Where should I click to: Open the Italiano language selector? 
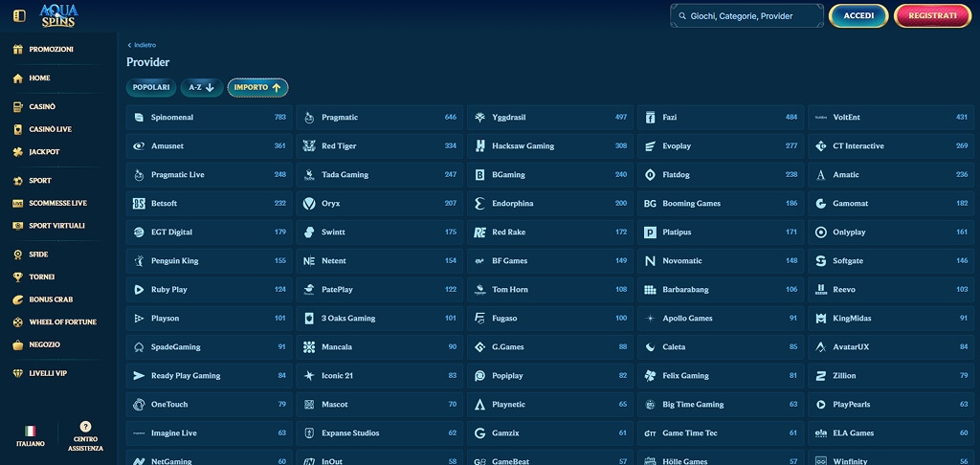(30, 436)
